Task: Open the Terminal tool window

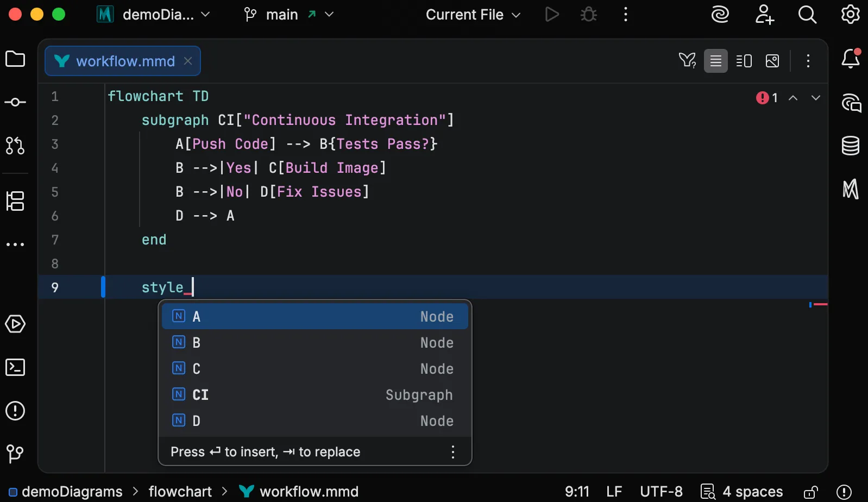Action: (x=15, y=367)
